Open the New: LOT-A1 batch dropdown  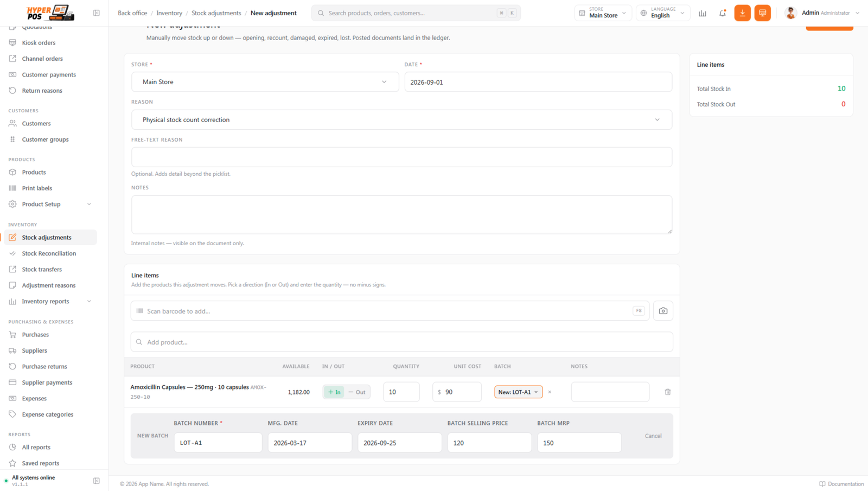pyautogui.click(x=518, y=392)
